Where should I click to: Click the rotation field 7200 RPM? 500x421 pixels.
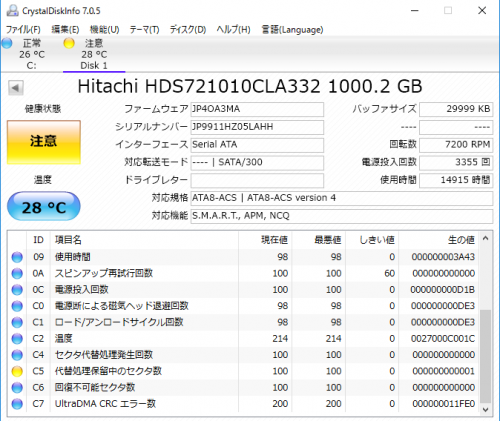456,145
